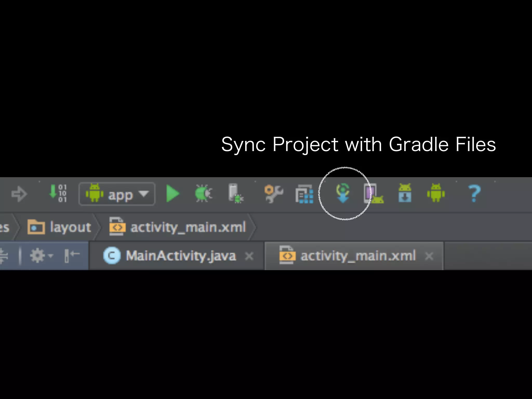
Task: Run the app with green play button
Action: tap(173, 194)
